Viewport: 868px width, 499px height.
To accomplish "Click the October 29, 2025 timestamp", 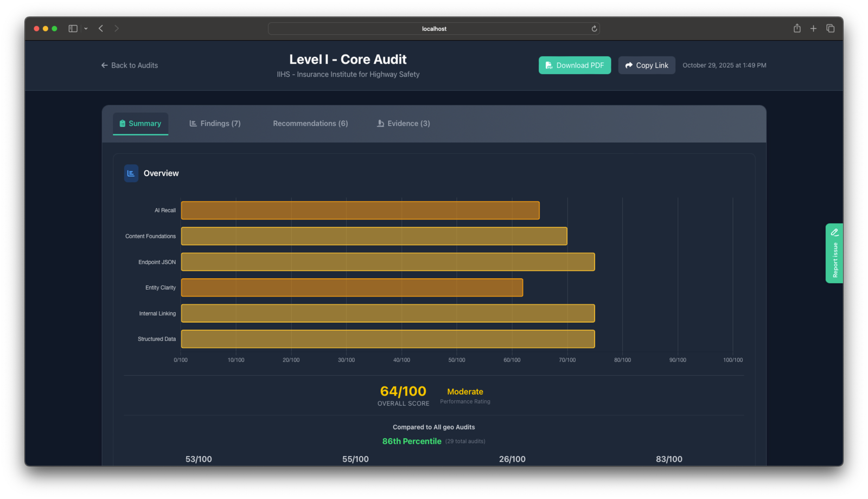I will tap(724, 65).
